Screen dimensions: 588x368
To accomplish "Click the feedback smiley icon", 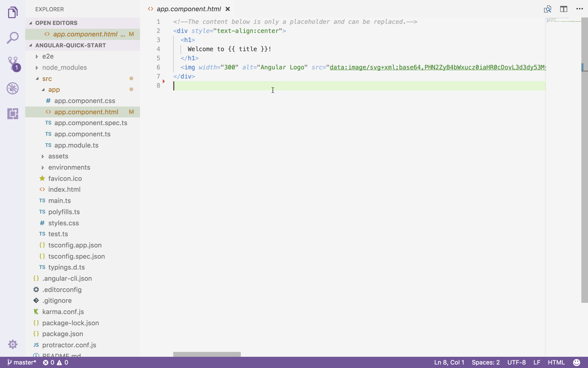I will pos(576,362).
